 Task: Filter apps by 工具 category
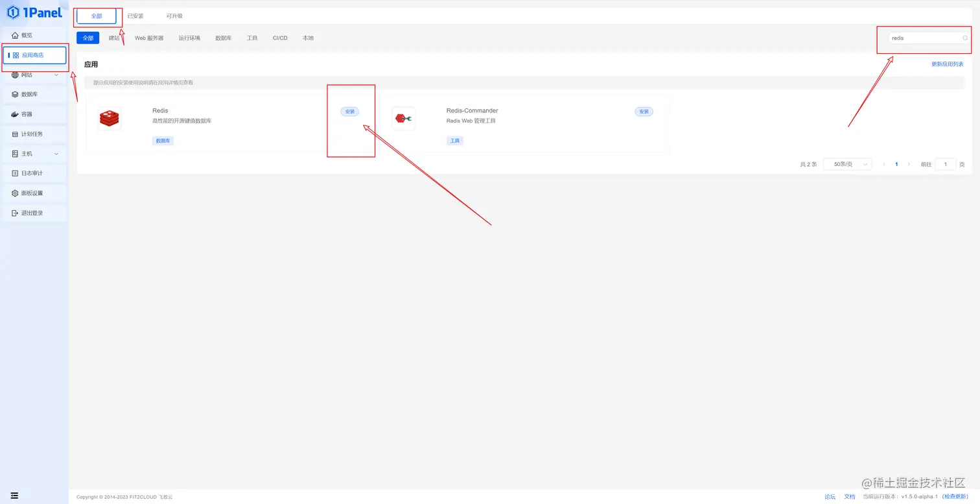pyautogui.click(x=252, y=38)
